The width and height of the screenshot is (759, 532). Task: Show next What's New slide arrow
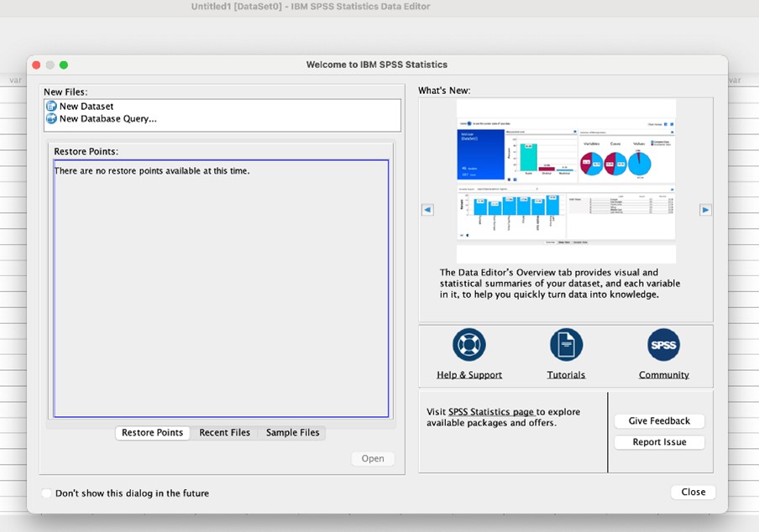(x=705, y=210)
